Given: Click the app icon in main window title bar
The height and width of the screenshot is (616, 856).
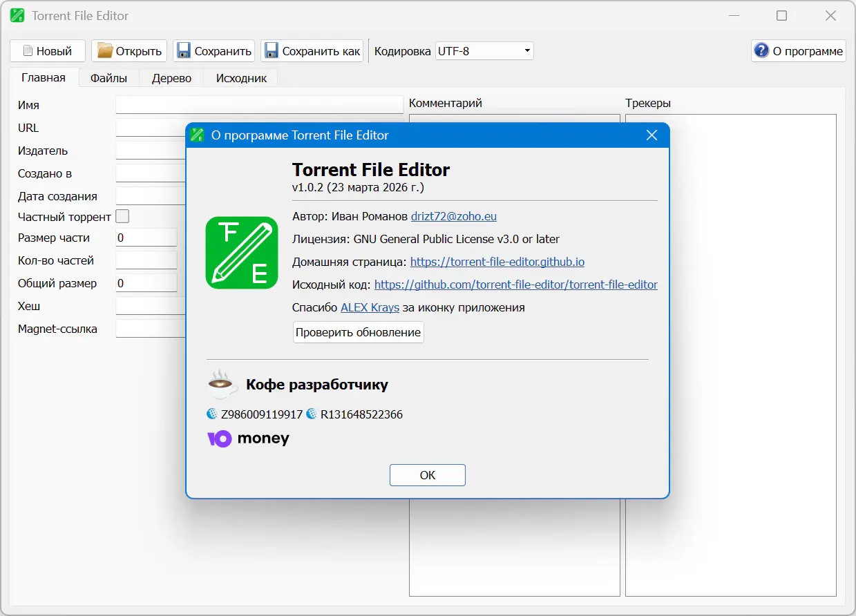Looking at the screenshot, I should click(17, 16).
